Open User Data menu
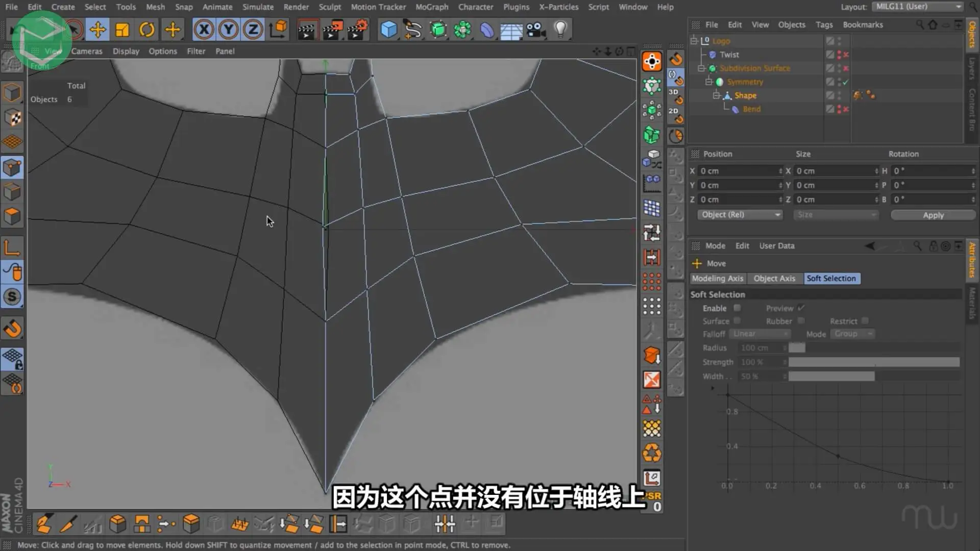Screen dimensions: 980x551 pyautogui.click(x=776, y=245)
